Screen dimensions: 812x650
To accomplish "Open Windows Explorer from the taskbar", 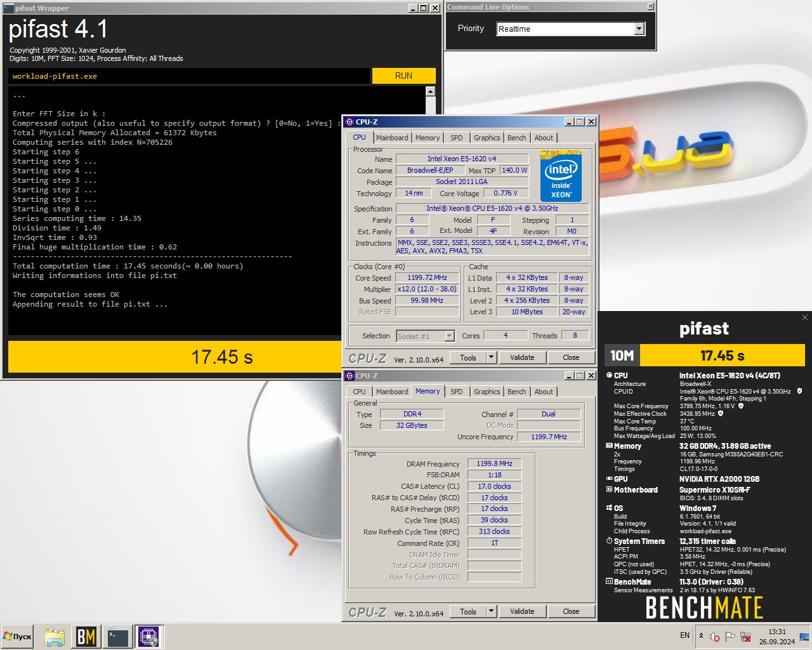I will pos(55,637).
